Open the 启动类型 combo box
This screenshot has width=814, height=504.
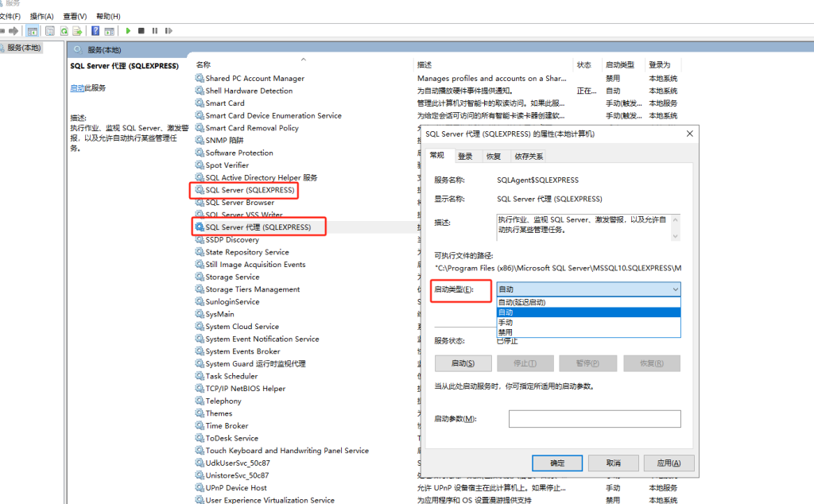coord(588,289)
